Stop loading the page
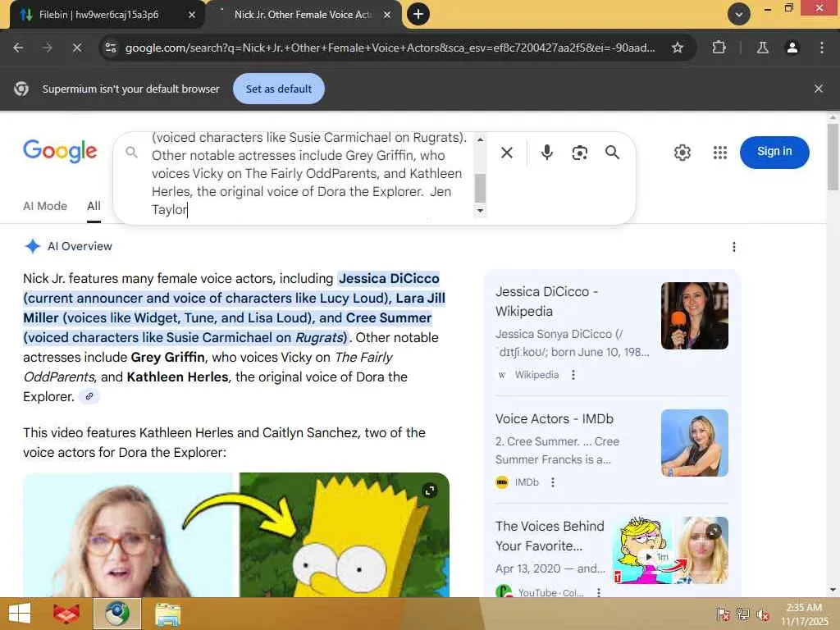The height and width of the screenshot is (630, 840). click(x=76, y=48)
